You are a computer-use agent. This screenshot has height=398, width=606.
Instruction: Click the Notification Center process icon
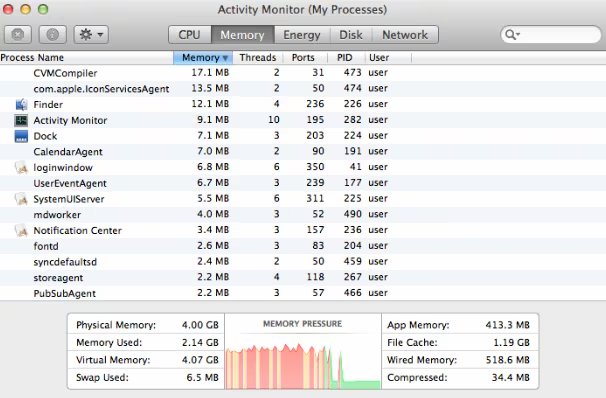click(21, 230)
